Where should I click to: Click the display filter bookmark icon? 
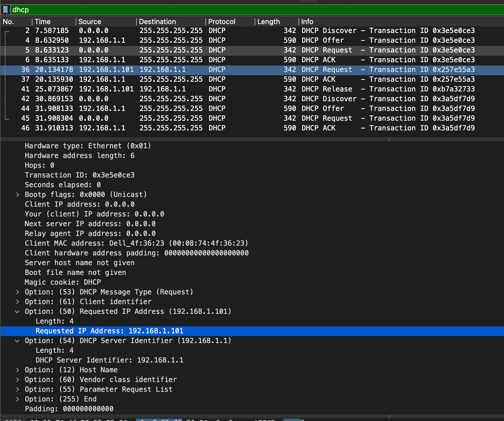pos(5,10)
